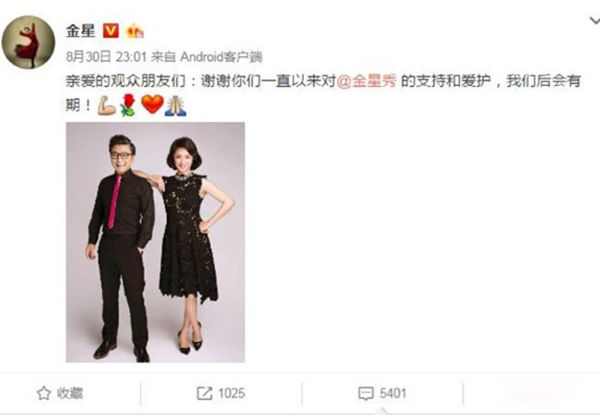The height and width of the screenshot is (415, 600).
Task: Click the member crown icon beside 金星
Action: click(x=134, y=31)
